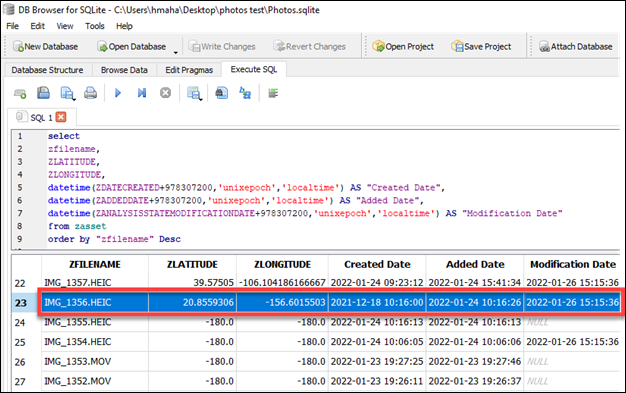Close the SQL 1 tab
This screenshot has width=626, height=393.
[x=61, y=117]
